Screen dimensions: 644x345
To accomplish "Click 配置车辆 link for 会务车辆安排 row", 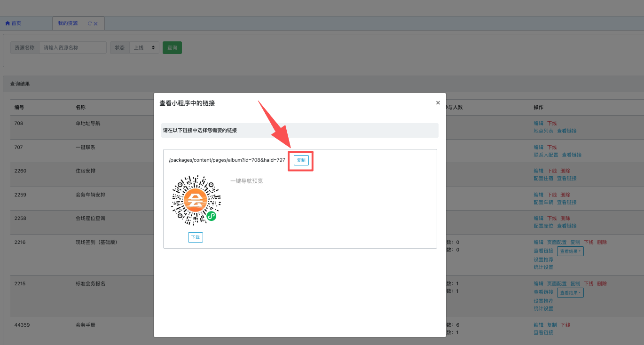I will [543, 203].
